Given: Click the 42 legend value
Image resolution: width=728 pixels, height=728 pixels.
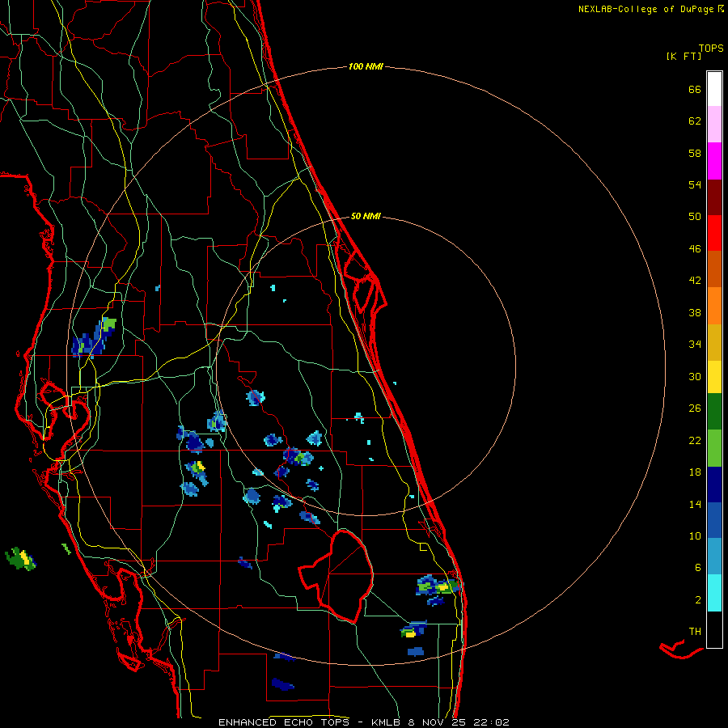Looking at the screenshot, I should 695,281.
